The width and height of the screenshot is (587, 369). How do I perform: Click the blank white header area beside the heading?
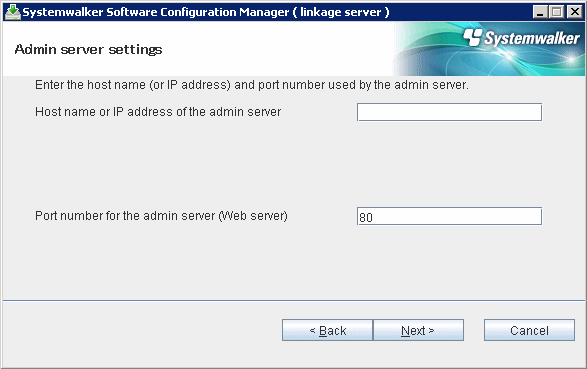tap(277, 49)
